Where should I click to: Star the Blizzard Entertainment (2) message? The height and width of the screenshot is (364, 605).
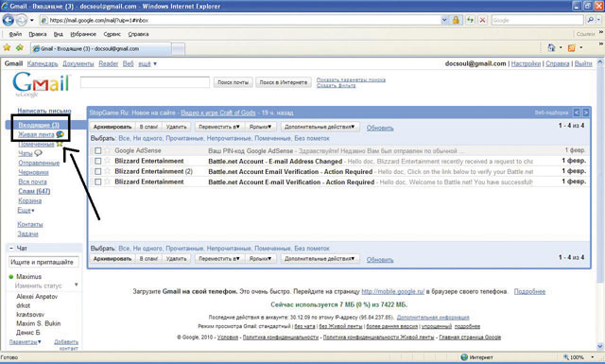point(107,171)
